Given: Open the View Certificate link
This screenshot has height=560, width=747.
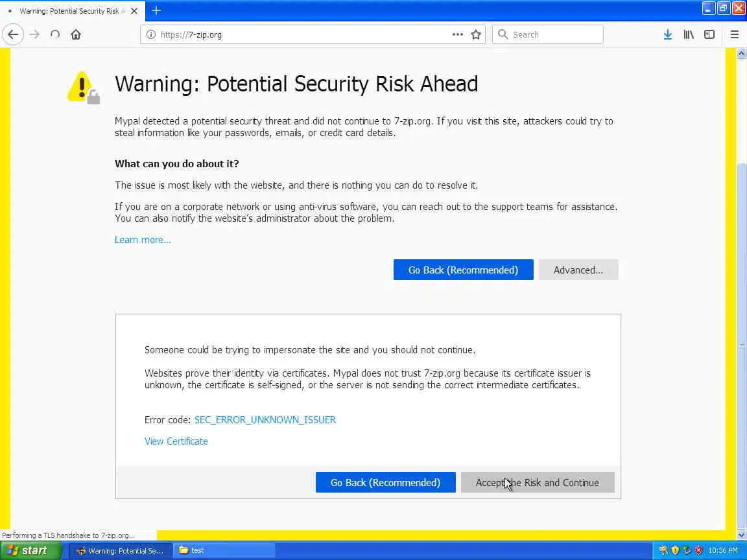Looking at the screenshot, I should tap(176, 441).
